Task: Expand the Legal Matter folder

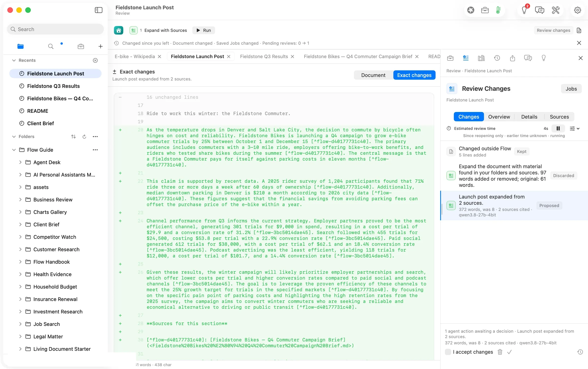Action: tap(20, 336)
